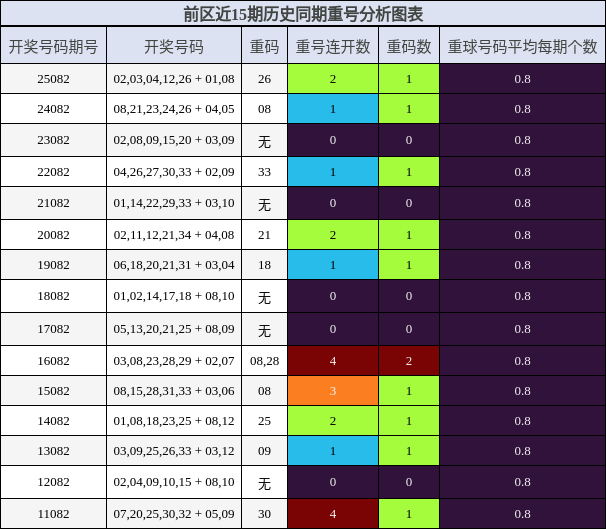The height and width of the screenshot is (529, 606).
Task: Click the blue streak cell 1 in row 13082
Action: 333,451
